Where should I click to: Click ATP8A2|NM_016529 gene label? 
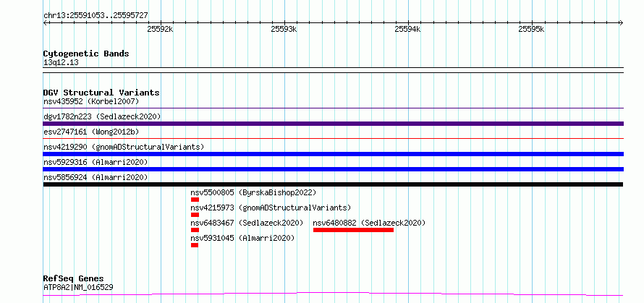coord(78,287)
